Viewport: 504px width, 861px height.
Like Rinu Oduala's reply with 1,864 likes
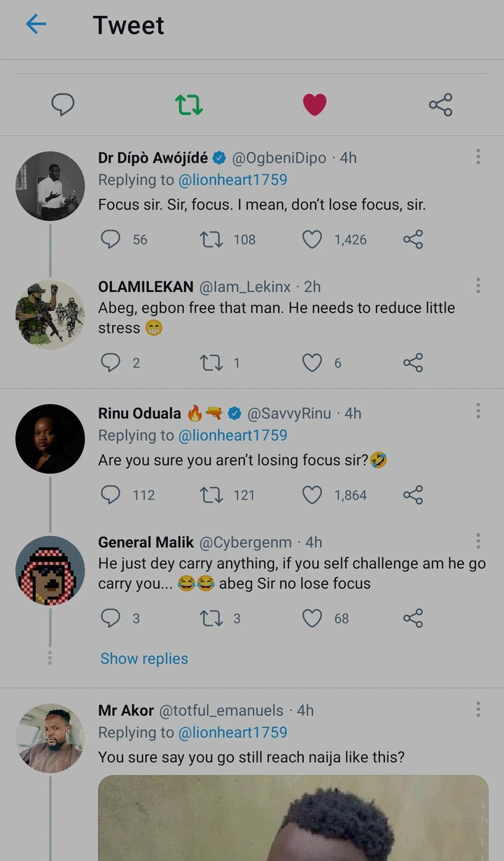point(312,495)
